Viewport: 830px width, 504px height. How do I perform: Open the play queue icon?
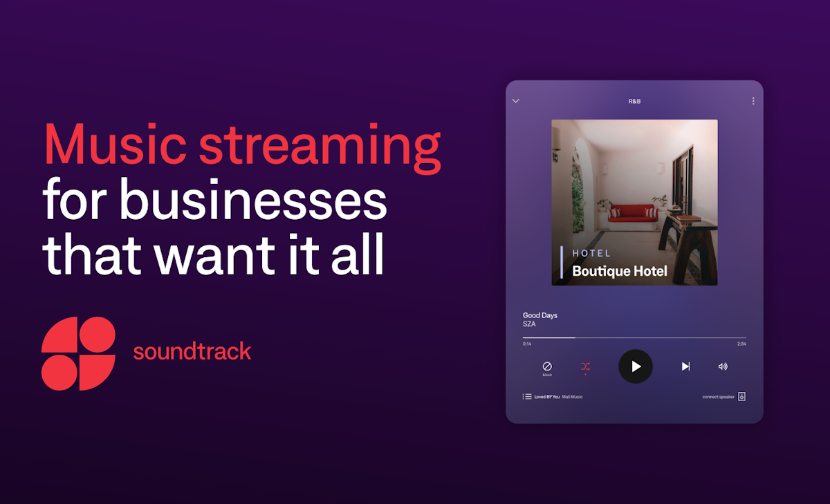click(526, 395)
